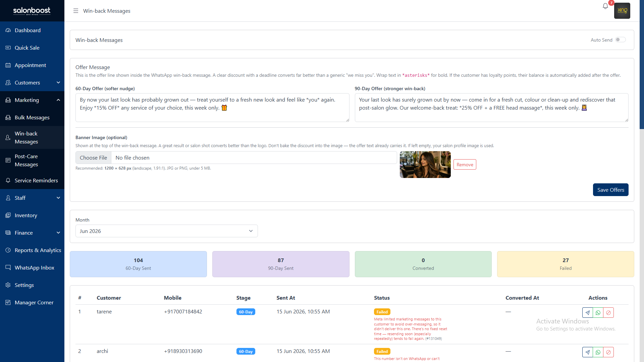
Task: Click the 60-Day Sent stat card
Action: (138, 264)
